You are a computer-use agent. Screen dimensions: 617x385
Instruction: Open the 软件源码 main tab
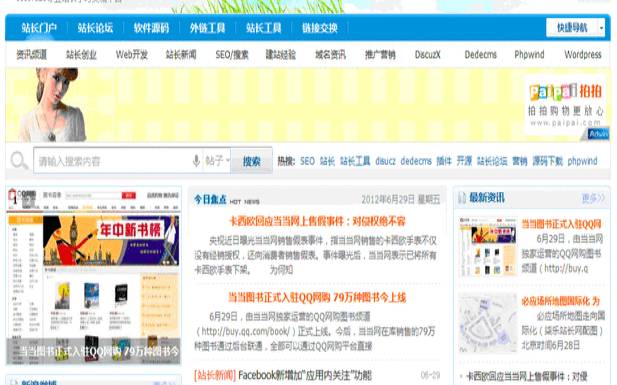pos(151,28)
